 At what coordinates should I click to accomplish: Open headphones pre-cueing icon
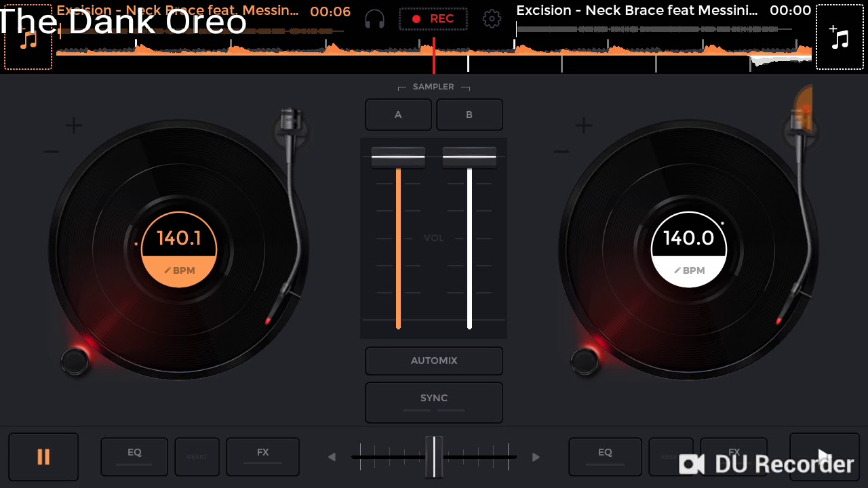(374, 19)
